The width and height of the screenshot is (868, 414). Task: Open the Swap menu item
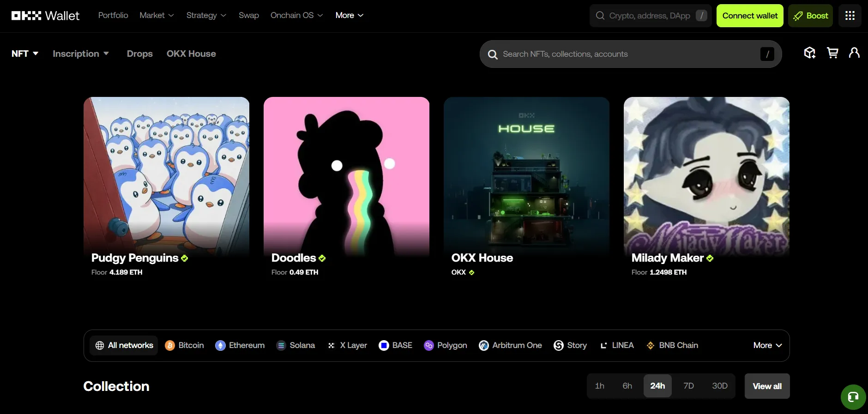(248, 15)
